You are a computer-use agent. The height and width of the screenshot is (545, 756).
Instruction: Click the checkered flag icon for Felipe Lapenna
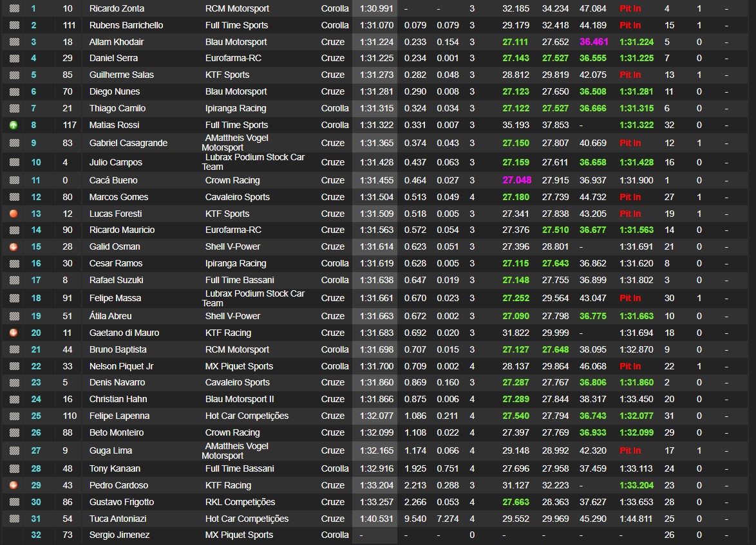click(x=14, y=416)
